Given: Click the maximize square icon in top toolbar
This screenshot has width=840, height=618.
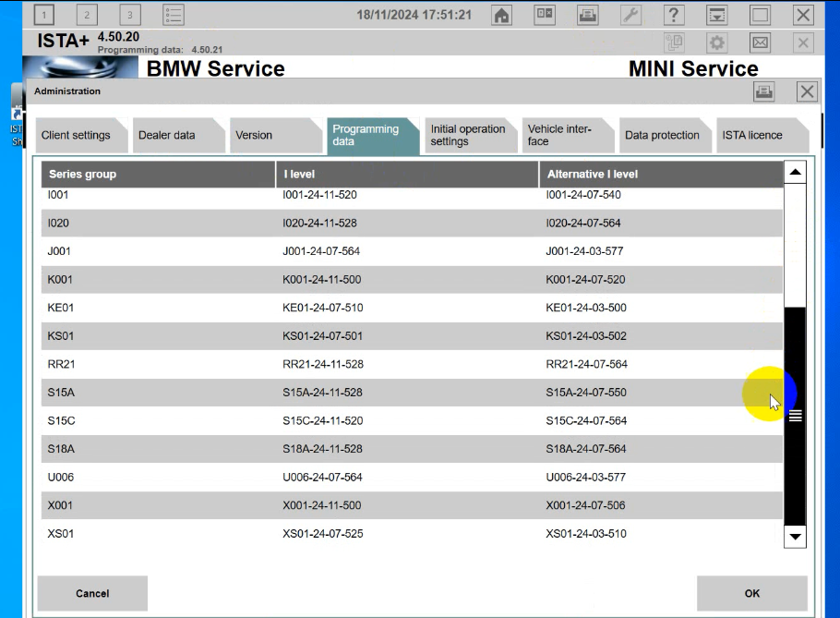Looking at the screenshot, I should 761,15.
